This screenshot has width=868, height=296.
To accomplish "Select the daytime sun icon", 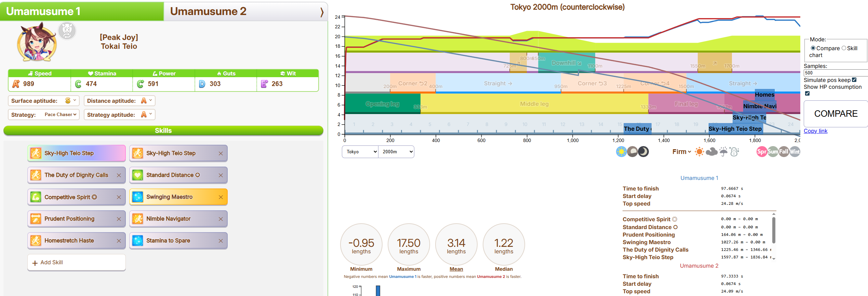I will [x=621, y=152].
